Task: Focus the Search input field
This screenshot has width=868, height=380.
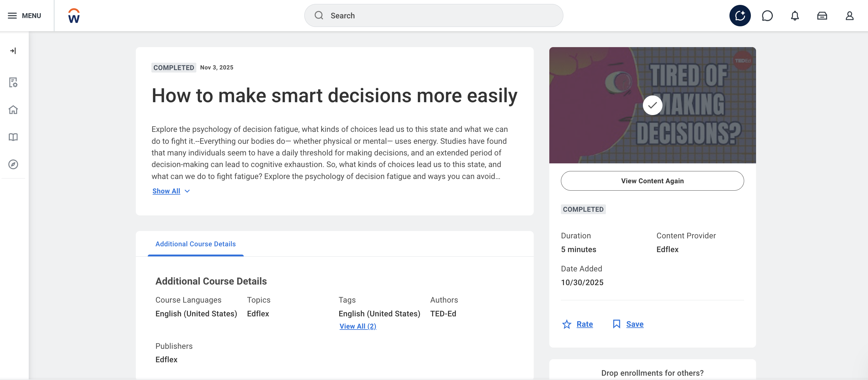Action: tap(433, 16)
